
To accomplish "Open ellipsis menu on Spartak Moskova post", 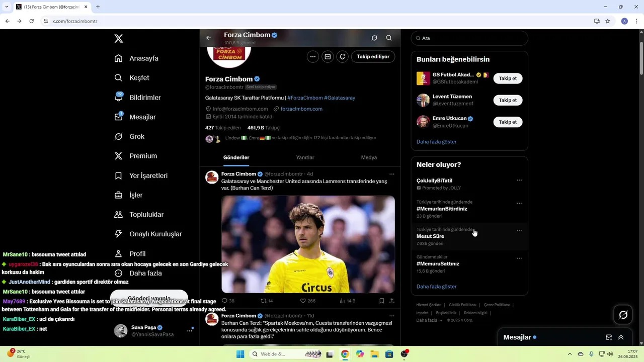I will click(x=392, y=316).
